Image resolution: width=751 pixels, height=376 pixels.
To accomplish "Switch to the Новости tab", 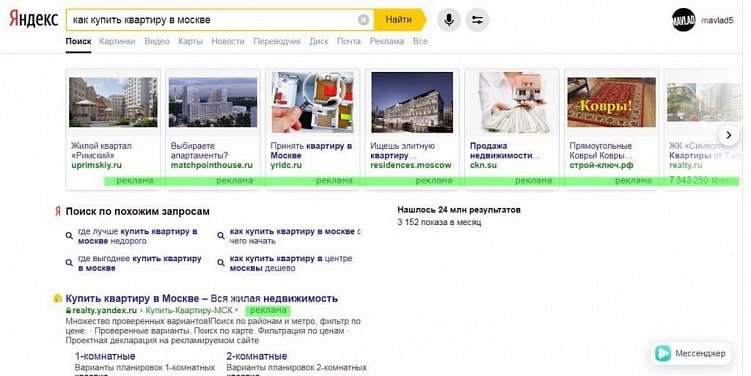I will click(x=228, y=41).
